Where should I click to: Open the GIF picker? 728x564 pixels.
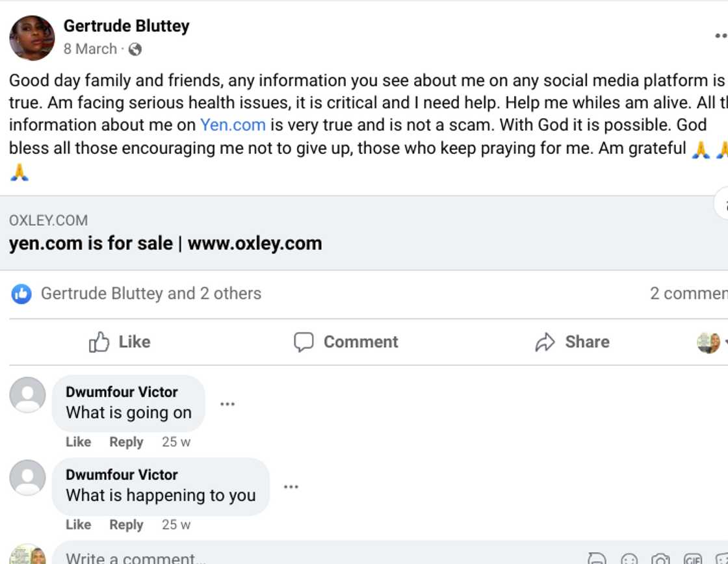point(692,559)
